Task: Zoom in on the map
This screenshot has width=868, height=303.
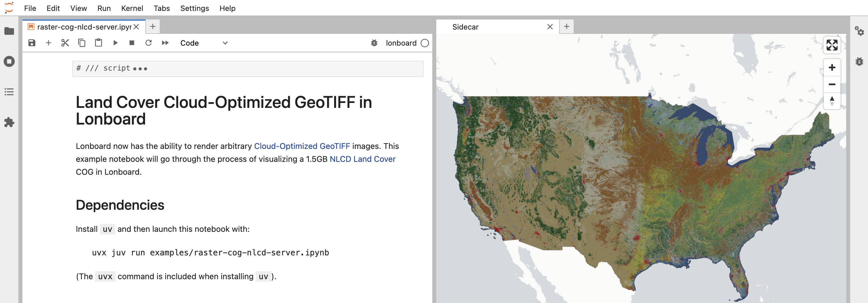Action: coord(832,68)
